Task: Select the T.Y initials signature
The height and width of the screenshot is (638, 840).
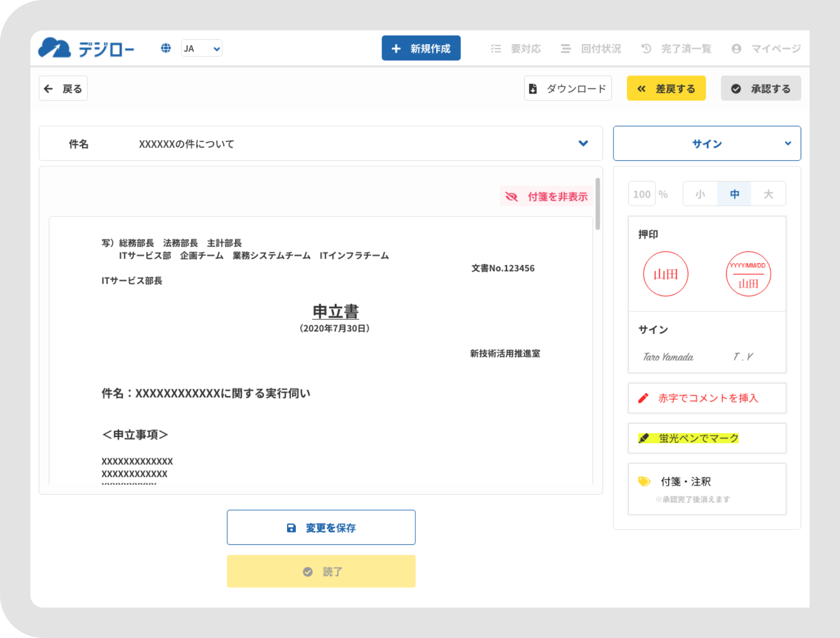Action: pyautogui.click(x=743, y=357)
